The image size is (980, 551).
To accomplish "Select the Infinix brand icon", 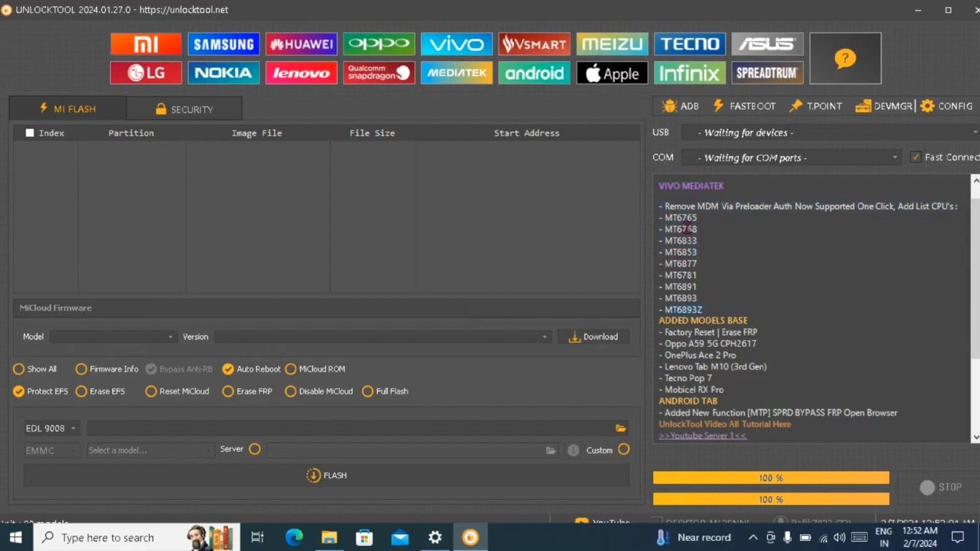I will 690,73.
